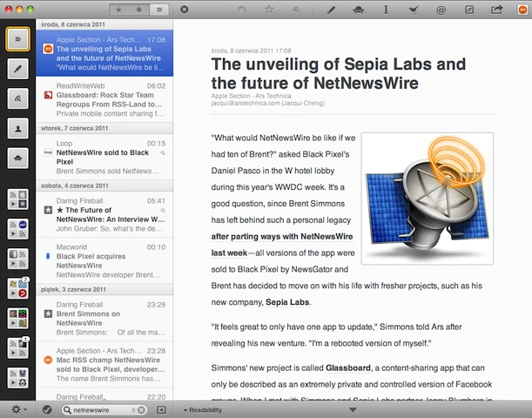This screenshot has height=418, width=532.
Task: Mark article unread using circle icon
Action: pos(241,10)
